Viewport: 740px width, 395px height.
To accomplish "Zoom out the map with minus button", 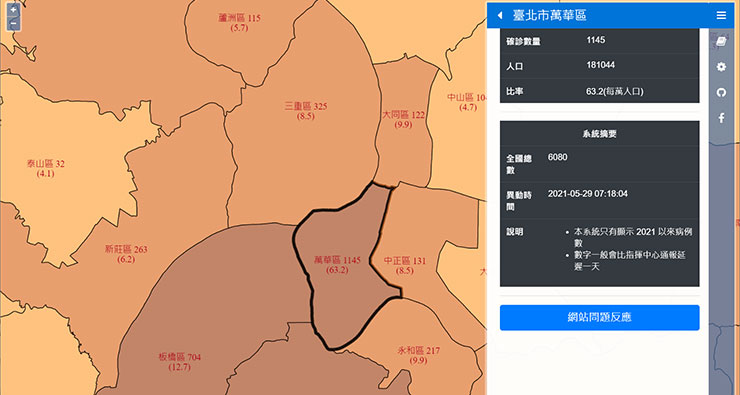I will (x=13, y=23).
